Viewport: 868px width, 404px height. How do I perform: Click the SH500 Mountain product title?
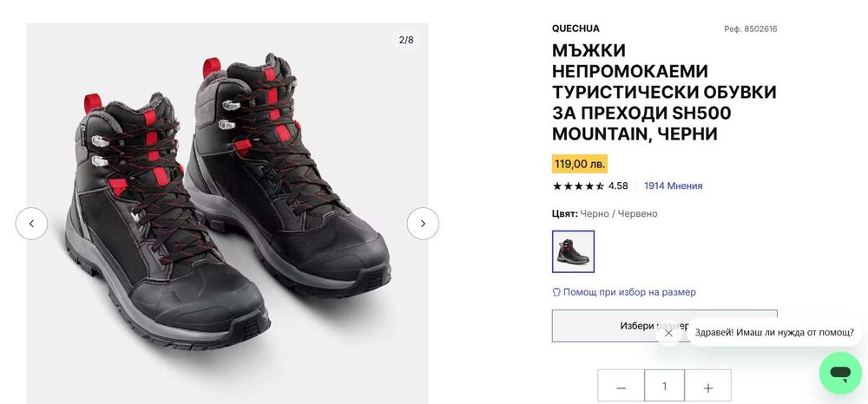click(664, 92)
